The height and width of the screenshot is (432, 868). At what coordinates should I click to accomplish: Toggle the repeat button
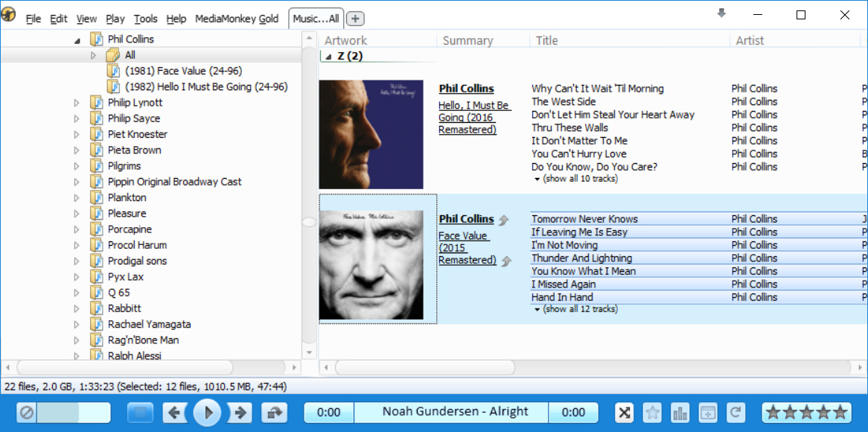click(735, 413)
